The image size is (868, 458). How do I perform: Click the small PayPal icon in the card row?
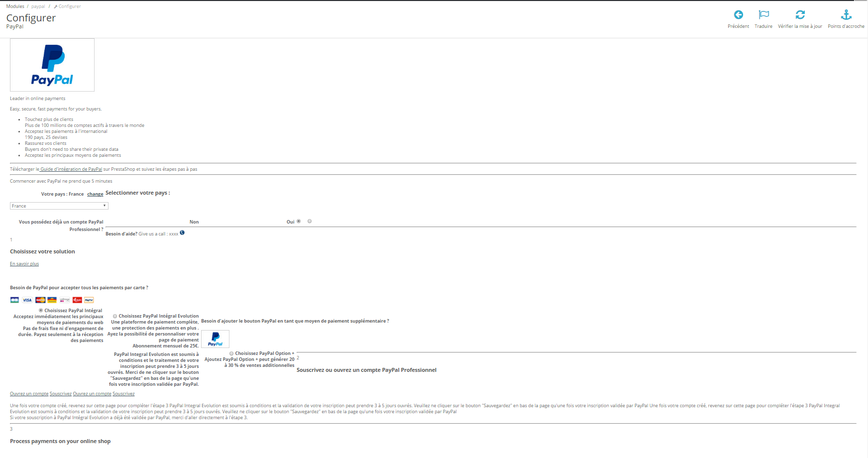click(89, 300)
